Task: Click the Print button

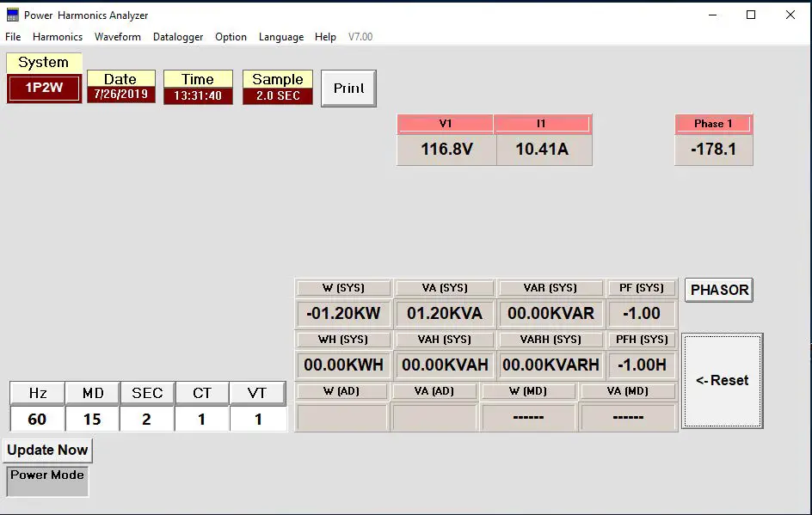Action: pyautogui.click(x=348, y=88)
